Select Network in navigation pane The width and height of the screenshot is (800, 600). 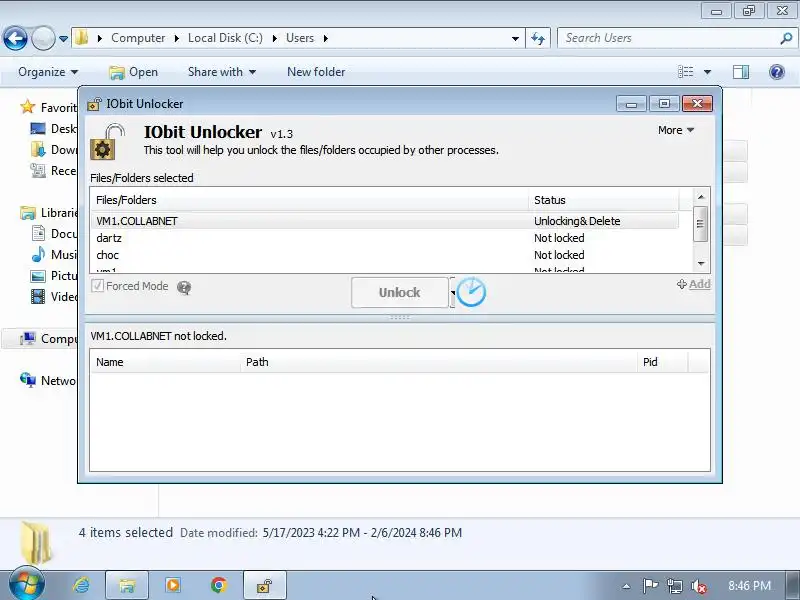point(48,381)
